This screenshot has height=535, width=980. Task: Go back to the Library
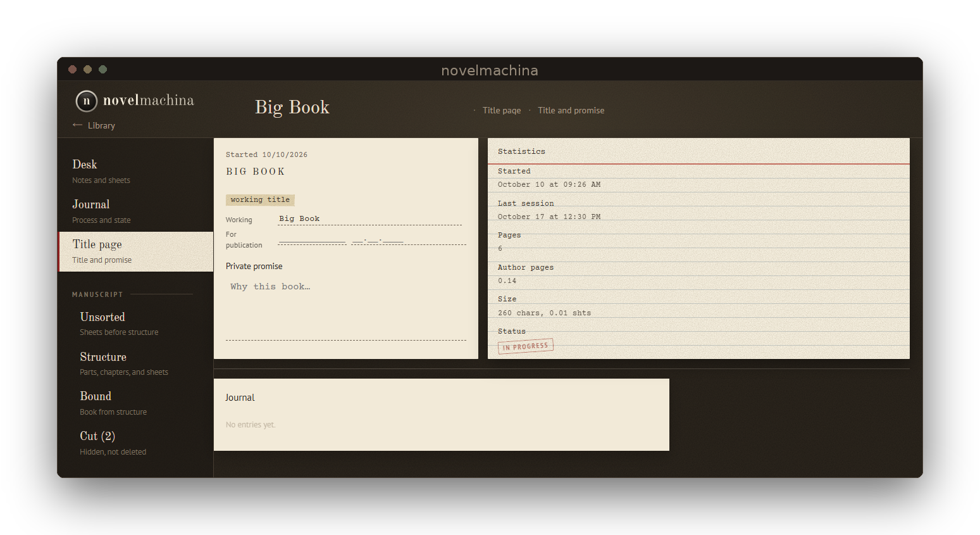[94, 125]
